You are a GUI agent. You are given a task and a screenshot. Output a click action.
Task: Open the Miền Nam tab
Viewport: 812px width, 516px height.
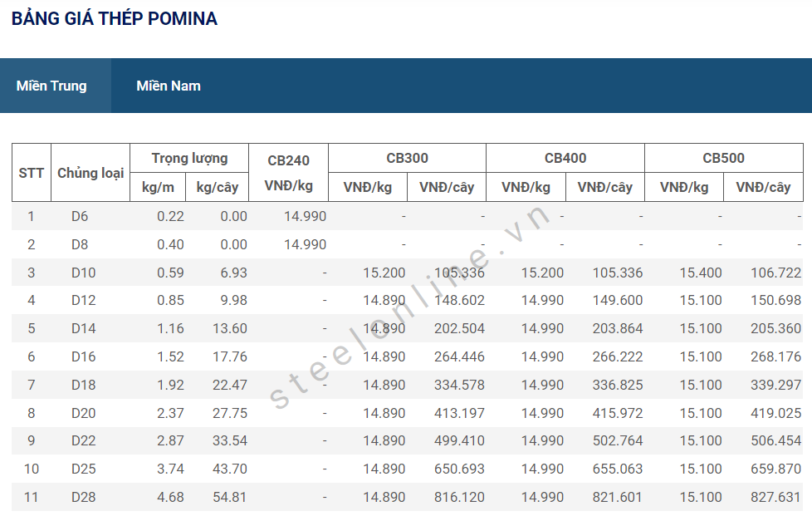click(169, 86)
